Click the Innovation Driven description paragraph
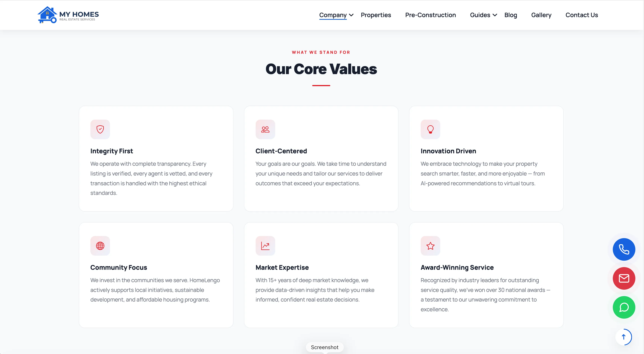Screen dimensions: 644x354 coord(483,173)
